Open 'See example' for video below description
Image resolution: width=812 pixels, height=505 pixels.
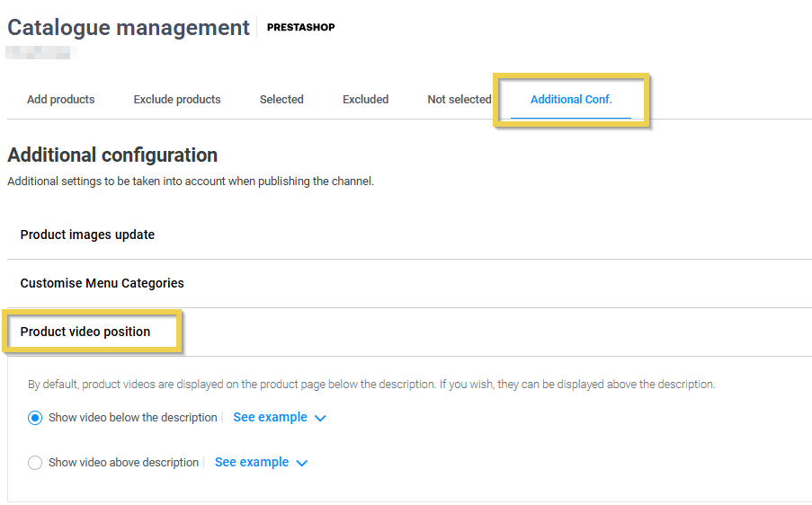coord(270,418)
